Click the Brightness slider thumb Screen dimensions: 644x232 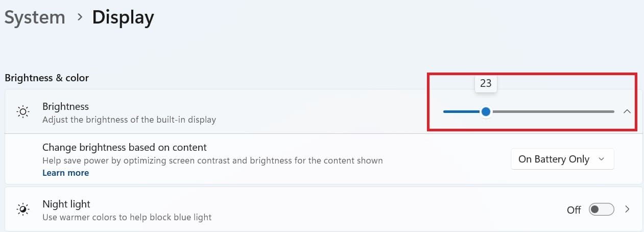pyautogui.click(x=486, y=111)
